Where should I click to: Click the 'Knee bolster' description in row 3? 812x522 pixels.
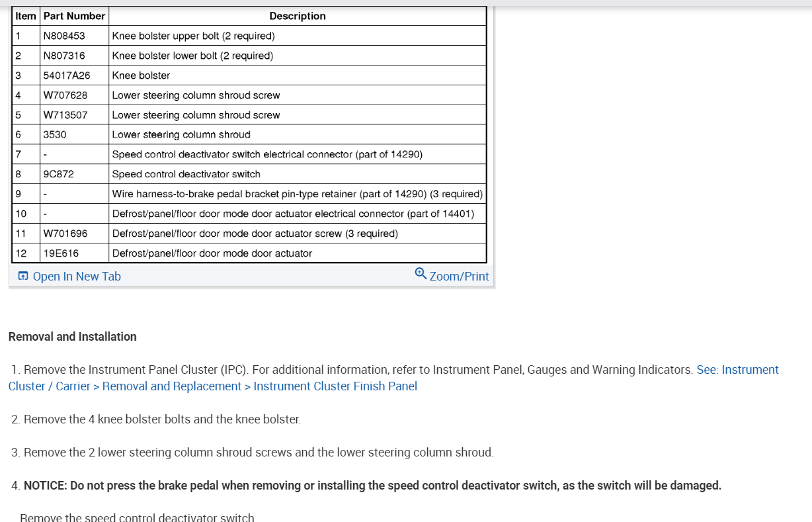point(141,75)
